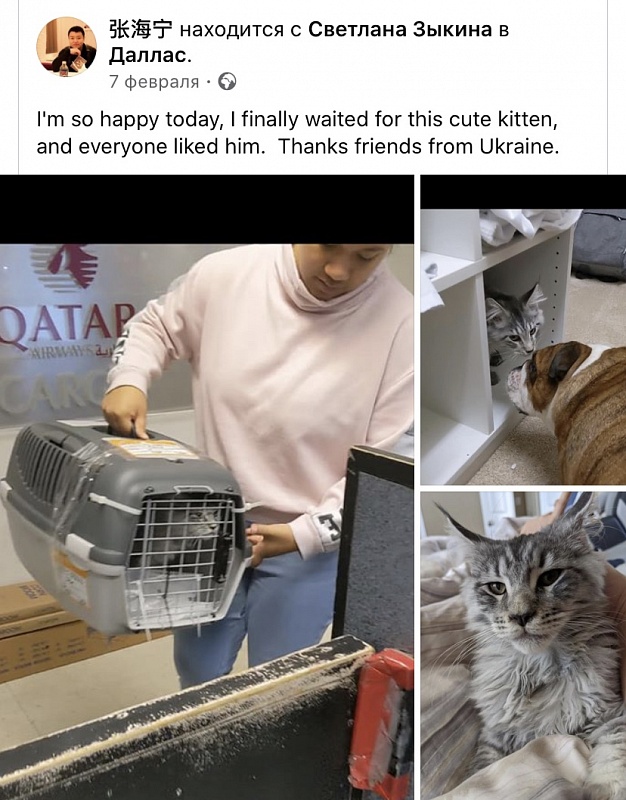Open author name 张海宁 profile link

(x=142, y=30)
